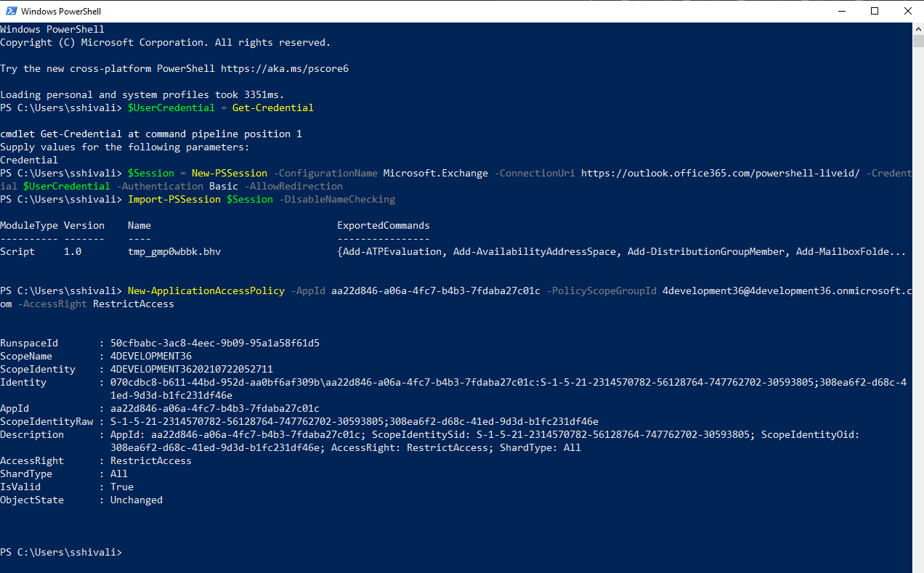Click the vertical scrollbar thumb
This screenshot has height=573, width=924.
(918, 41)
